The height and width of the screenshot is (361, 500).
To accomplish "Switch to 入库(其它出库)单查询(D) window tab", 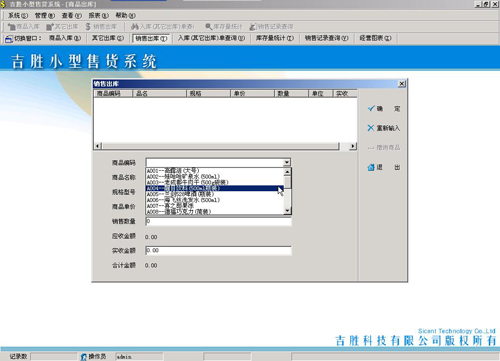I will tap(211, 38).
